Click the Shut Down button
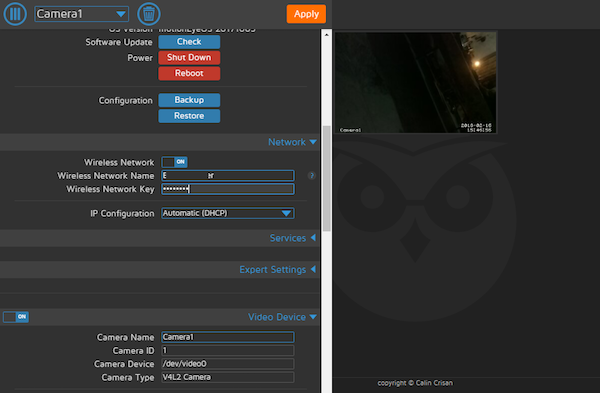 pos(189,57)
